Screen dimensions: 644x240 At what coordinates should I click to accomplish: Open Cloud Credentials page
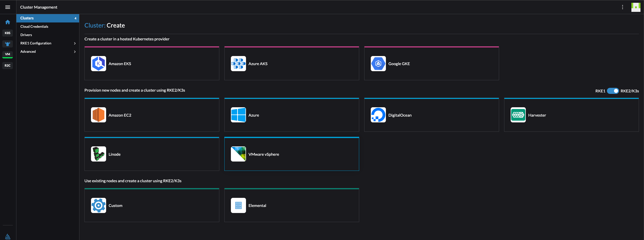48,26
